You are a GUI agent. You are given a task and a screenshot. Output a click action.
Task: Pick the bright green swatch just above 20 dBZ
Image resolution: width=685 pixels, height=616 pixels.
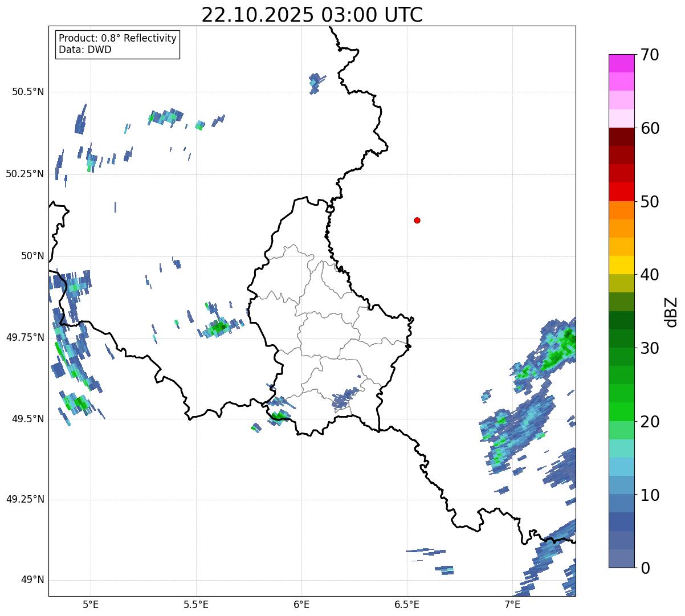click(x=621, y=412)
